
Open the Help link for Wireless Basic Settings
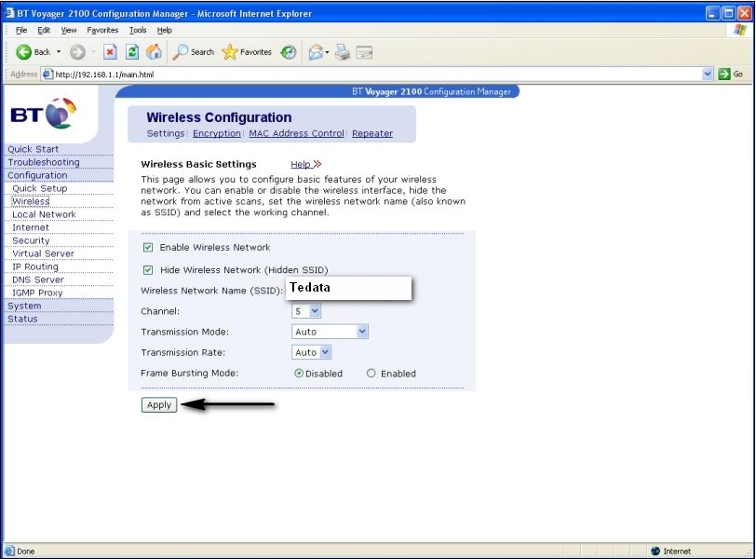pyautogui.click(x=305, y=164)
